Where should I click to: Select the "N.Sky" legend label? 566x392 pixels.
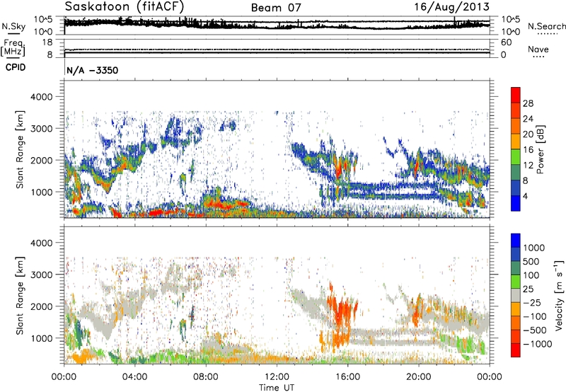[13, 26]
